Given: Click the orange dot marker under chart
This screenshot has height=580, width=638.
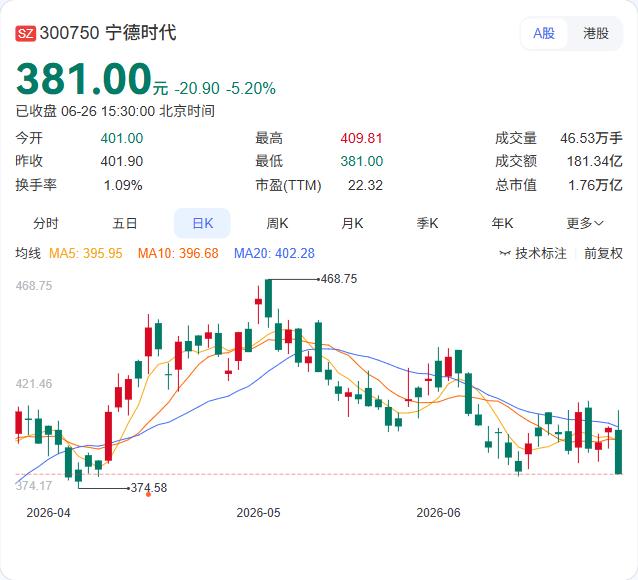Looking at the screenshot, I should click(x=148, y=494).
